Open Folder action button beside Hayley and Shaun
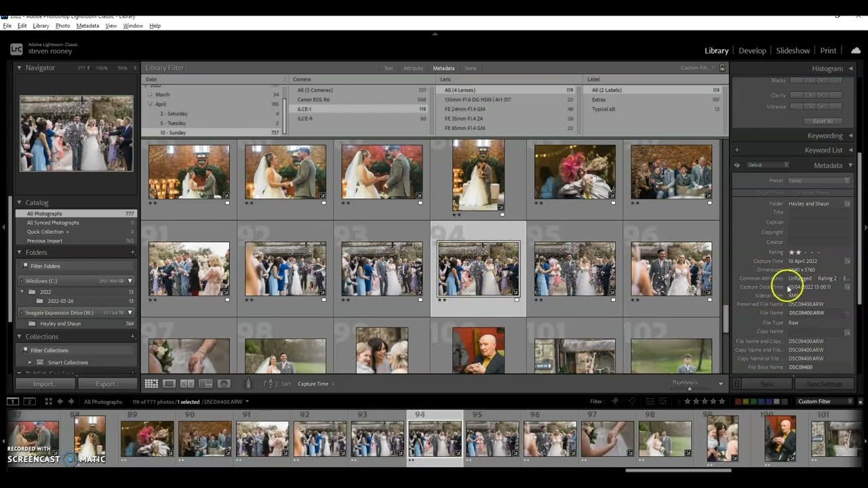The image size is (868, 488). [x=847, y=203]
